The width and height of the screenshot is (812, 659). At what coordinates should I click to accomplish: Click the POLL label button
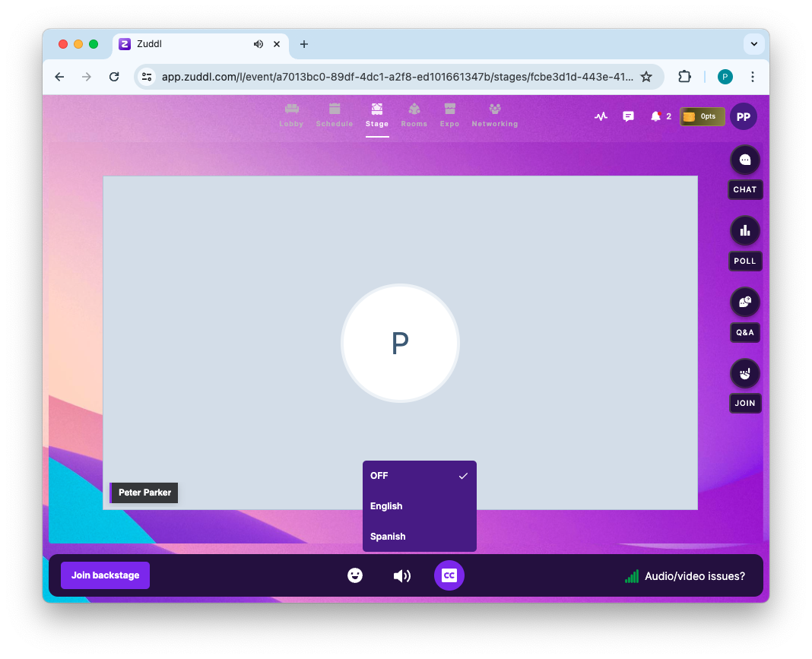point(744,261)
